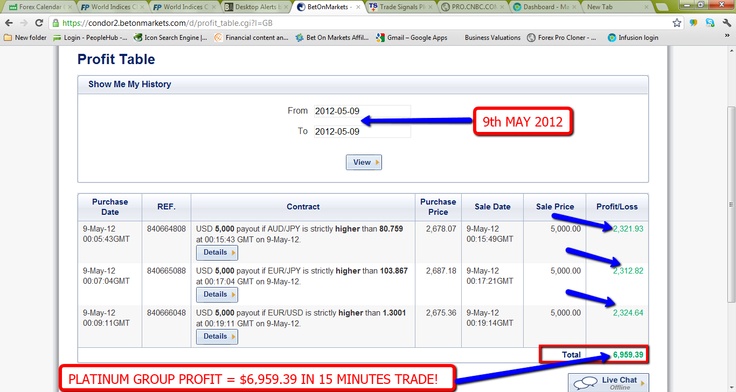This screenshot has height=392, width=736.
Task: Open Gmail - Google Apps bookmark
Action: (412, 38)
